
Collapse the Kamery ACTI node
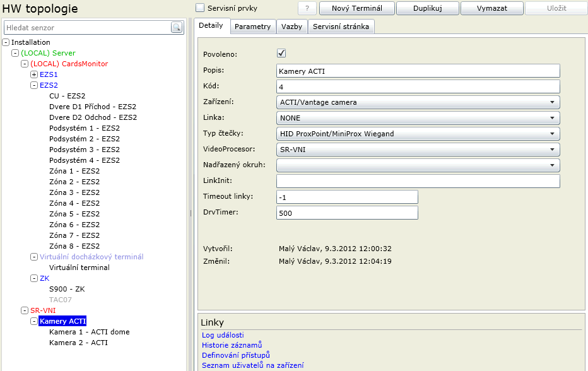click(33, 322)
